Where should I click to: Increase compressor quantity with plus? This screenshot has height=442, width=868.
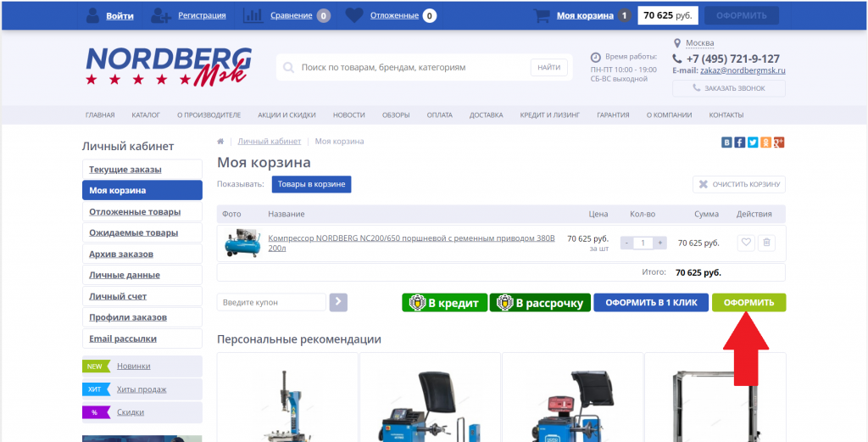pos(659,243)
